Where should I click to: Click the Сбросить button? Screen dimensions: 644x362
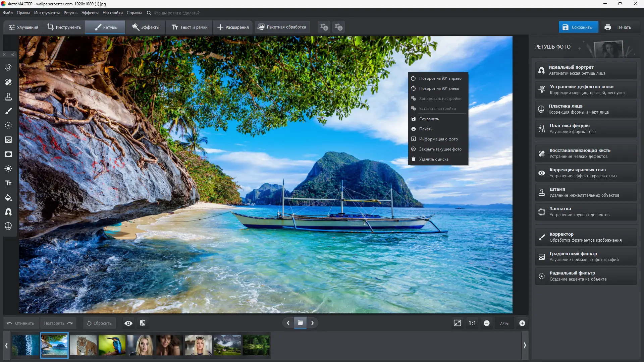pos(99,323)
